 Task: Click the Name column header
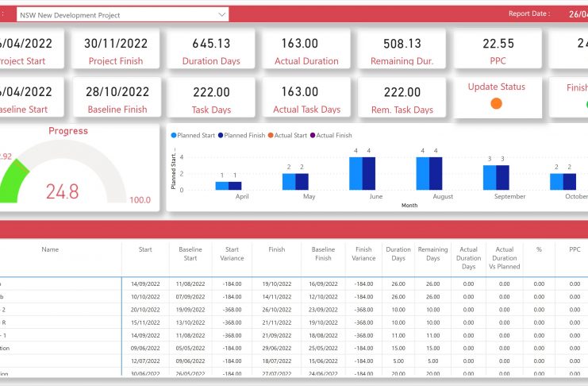tap(50, 249)
